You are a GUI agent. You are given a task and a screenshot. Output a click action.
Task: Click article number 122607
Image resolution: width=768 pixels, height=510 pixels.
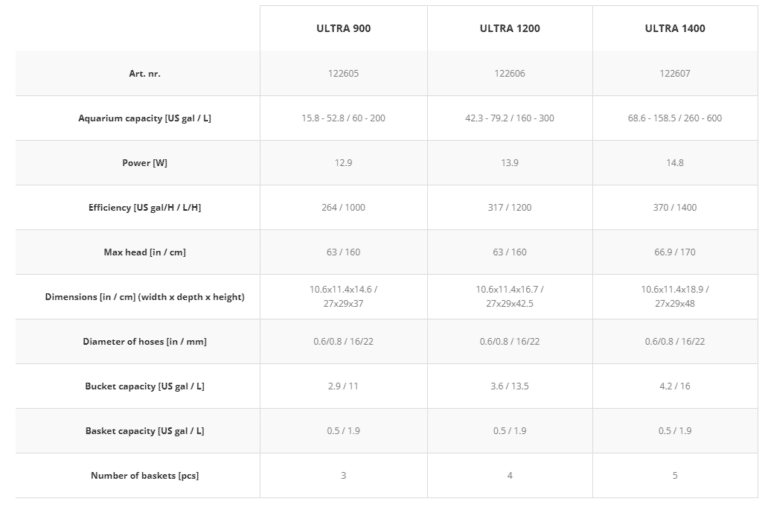click(675, 73)
